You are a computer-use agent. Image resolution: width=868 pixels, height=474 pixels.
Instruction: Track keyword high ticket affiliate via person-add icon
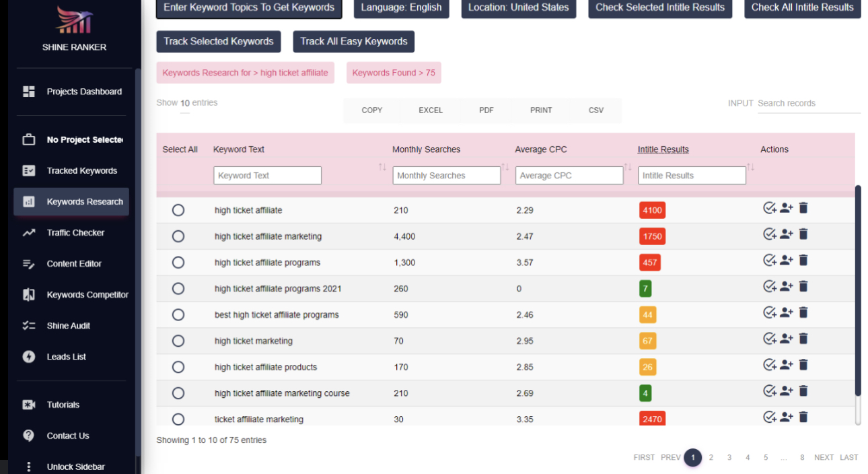[x=787, y=208]
